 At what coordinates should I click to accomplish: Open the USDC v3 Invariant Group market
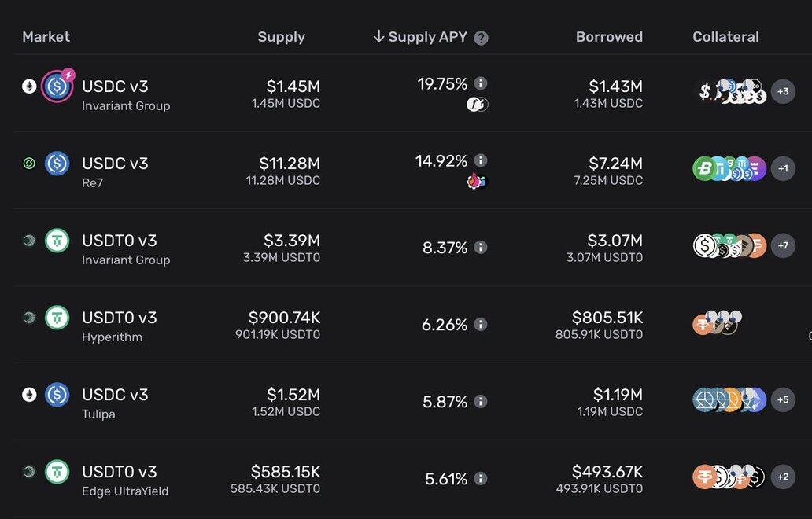(x=126, y=94)
